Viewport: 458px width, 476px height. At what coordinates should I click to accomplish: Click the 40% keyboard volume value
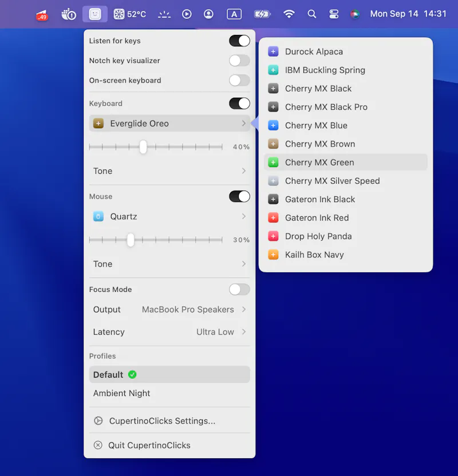[x=241, y=147]
